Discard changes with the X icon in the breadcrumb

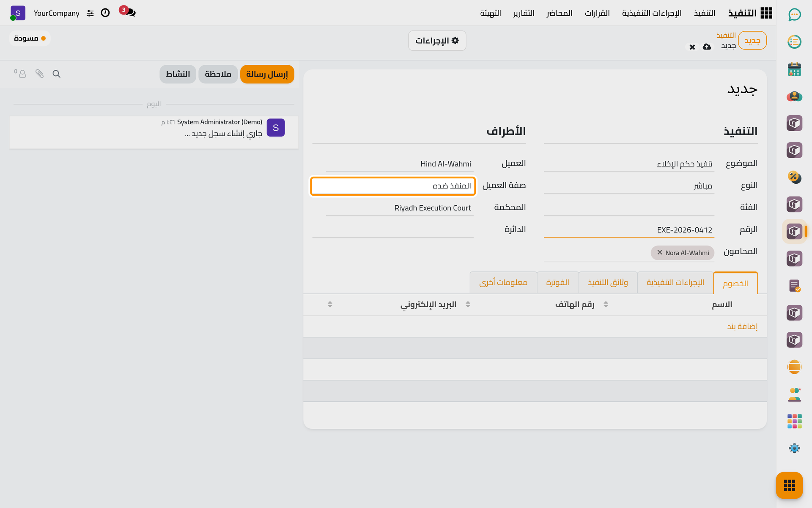click(692, 47)
